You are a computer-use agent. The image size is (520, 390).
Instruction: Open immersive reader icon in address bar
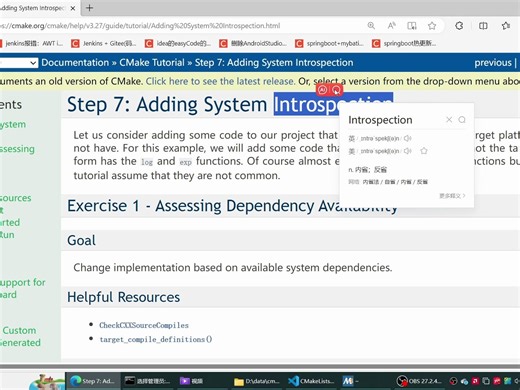pyautogui.click(x=412, y=26)
